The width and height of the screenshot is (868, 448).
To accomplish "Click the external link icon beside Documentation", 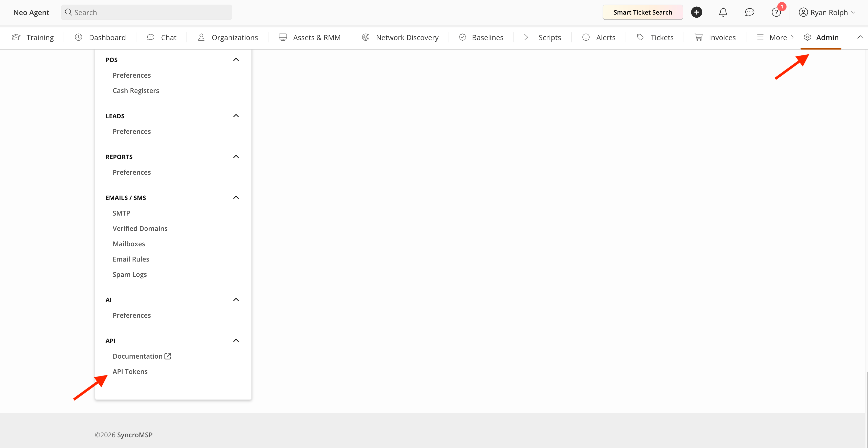I will [168, 356].
